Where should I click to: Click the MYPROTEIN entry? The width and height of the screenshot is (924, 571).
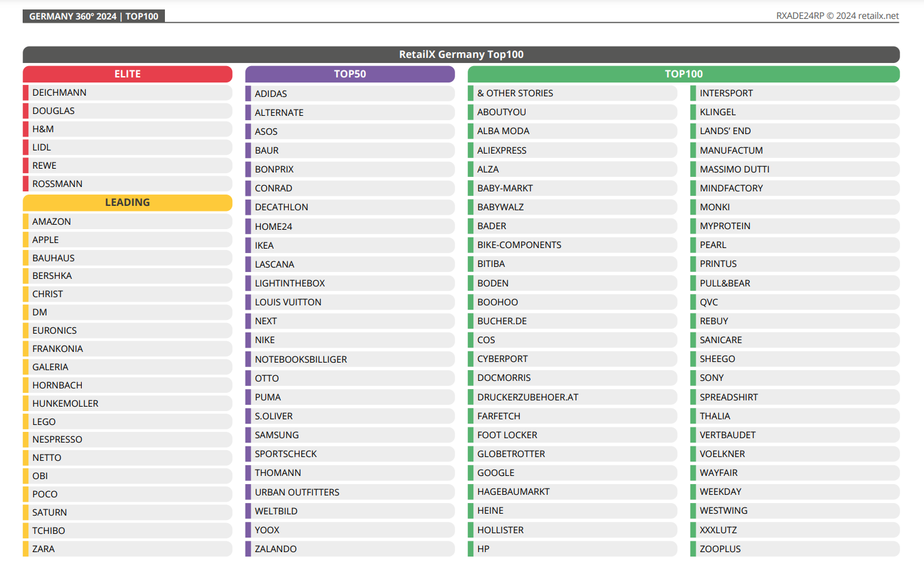click(795, 226)
